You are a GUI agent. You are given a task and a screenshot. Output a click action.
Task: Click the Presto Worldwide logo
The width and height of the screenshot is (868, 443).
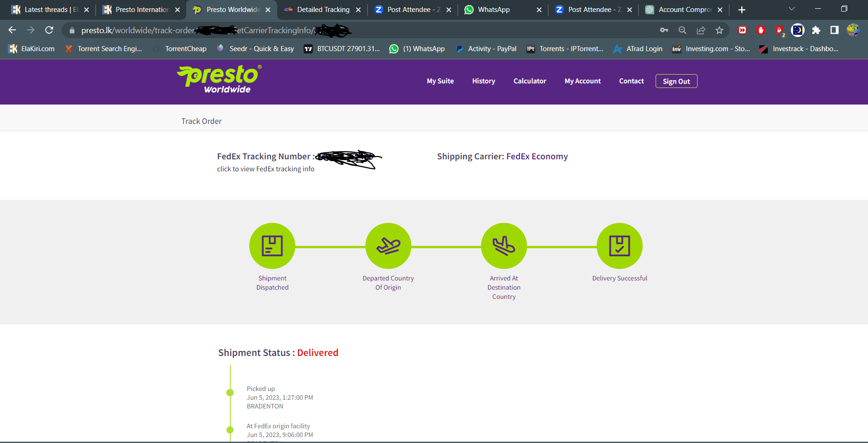point(219,80)
